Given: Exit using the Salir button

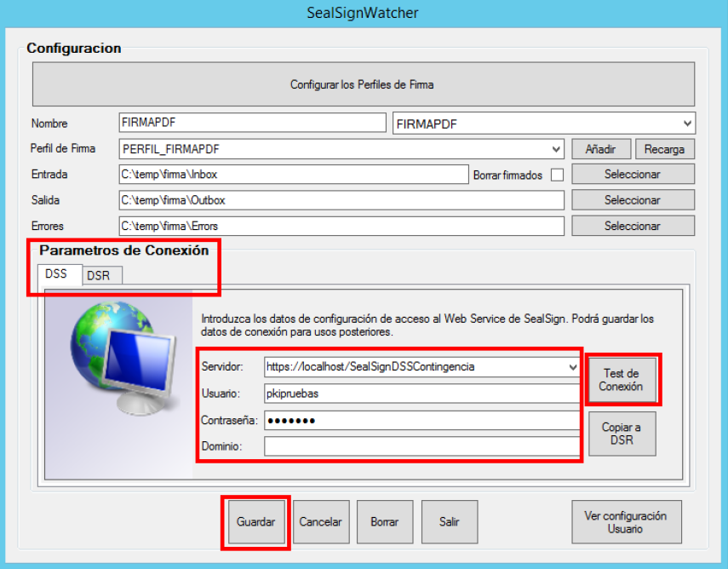Looking at the screenshot, I should [450, 521].
